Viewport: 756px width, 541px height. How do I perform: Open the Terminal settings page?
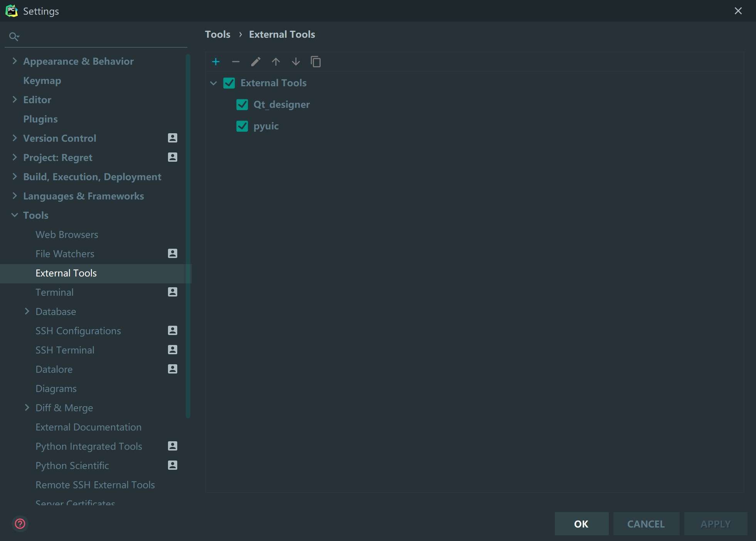pyautogui.click(x=54, y=292)
